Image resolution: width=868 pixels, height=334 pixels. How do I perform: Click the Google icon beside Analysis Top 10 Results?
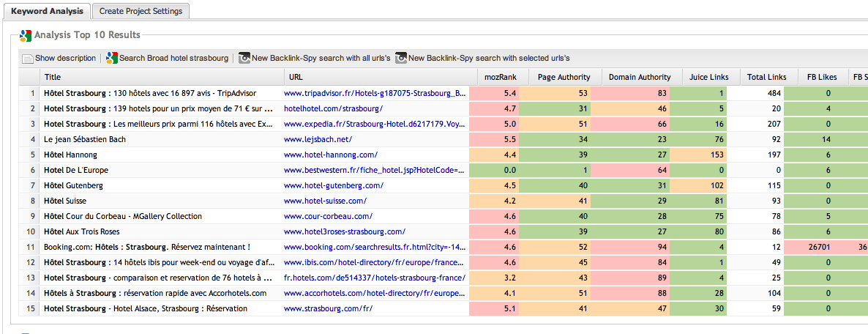pos(26,35)
